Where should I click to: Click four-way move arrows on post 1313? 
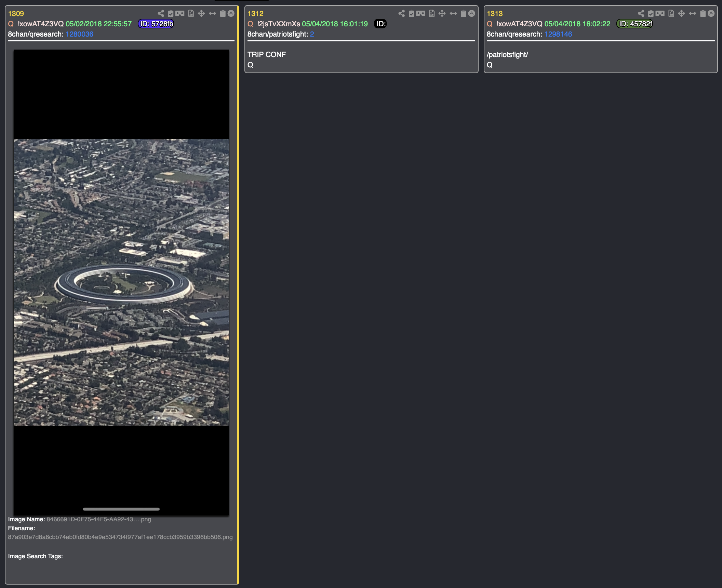click(x=681, y=14)
